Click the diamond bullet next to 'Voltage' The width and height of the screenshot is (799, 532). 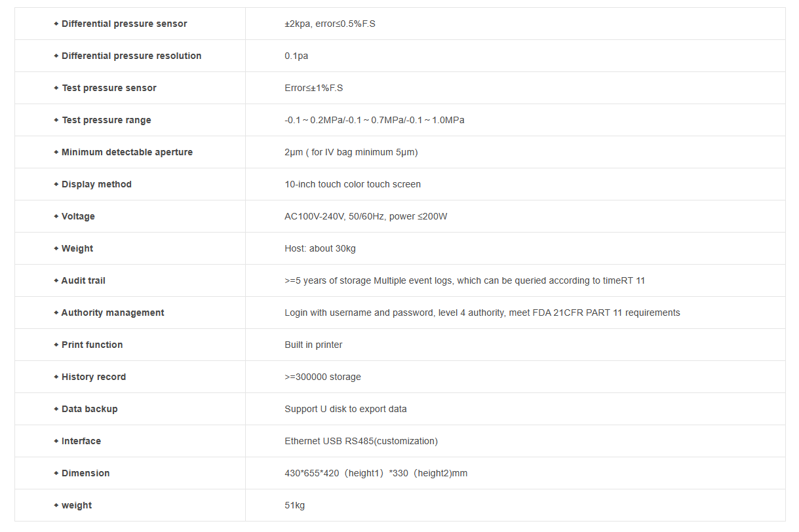coord(56,216)
